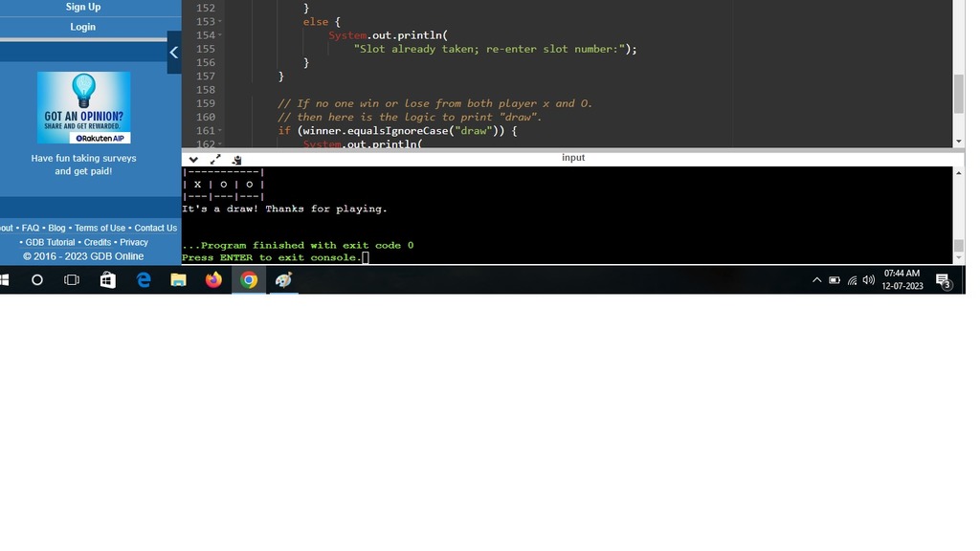This screenshot has height=551, width=980.
Task: Click the "Slot already taken" string line
Action: point(495,50)
